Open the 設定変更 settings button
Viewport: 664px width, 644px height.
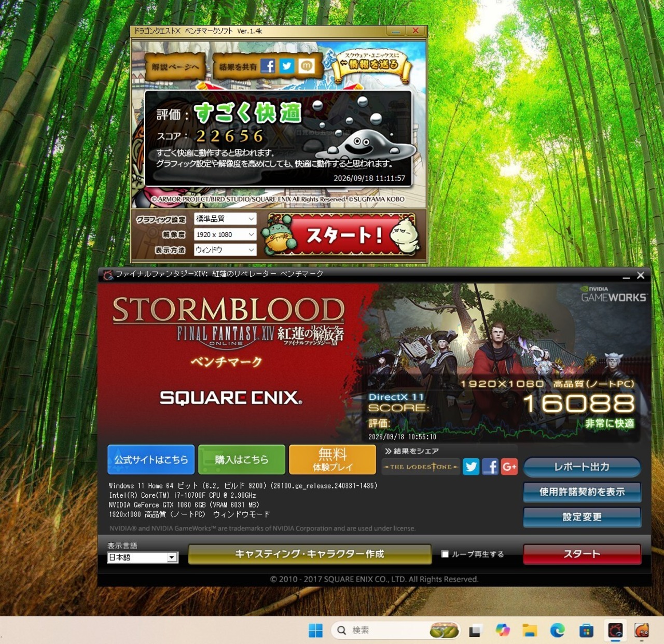coord(582,517)
